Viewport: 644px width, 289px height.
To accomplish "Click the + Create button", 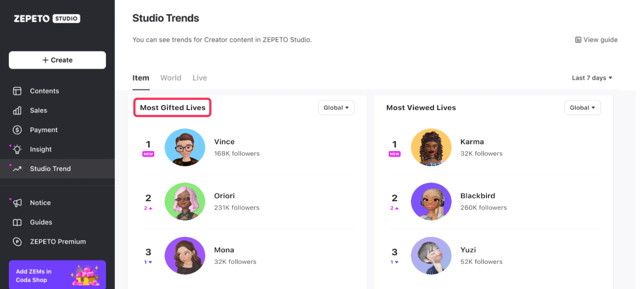I will point(57,60).
